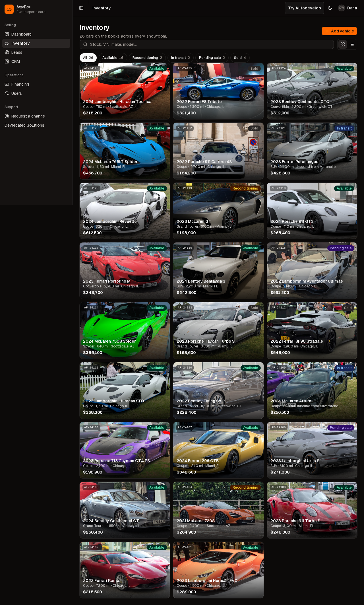Viewport: 364px width, 605px height.
Task: Click the Request a change lifebuoy icon
Action: [7, 116]
